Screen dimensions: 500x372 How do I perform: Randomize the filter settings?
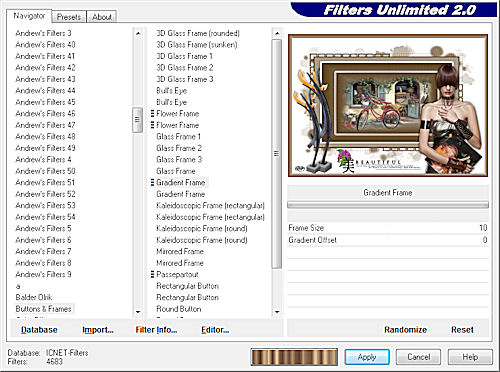point(405,330)
